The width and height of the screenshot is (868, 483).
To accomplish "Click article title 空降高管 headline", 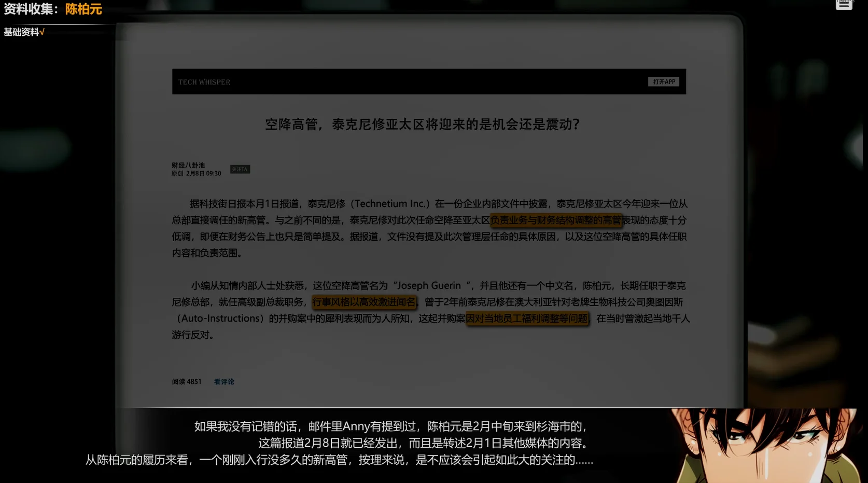I will click(x=423, y=125).
